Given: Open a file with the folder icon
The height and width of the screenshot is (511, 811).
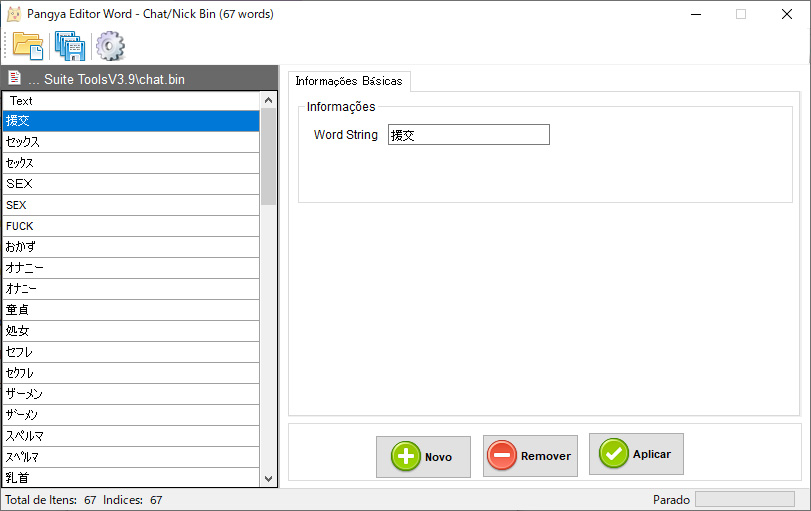Looking at the screenshot, I should point(28,46).
